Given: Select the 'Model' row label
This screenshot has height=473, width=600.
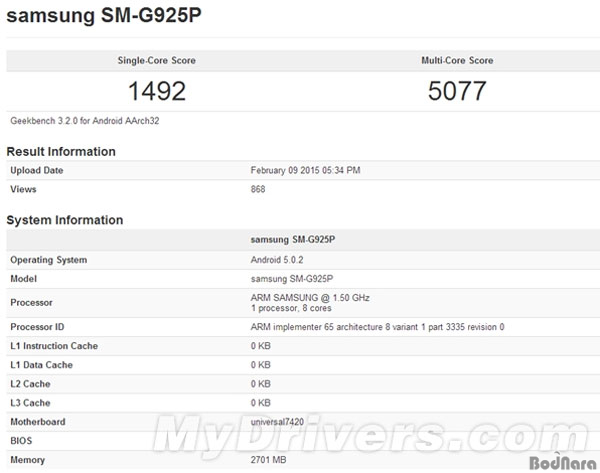Looking at the screenshot, I should 23,279.
